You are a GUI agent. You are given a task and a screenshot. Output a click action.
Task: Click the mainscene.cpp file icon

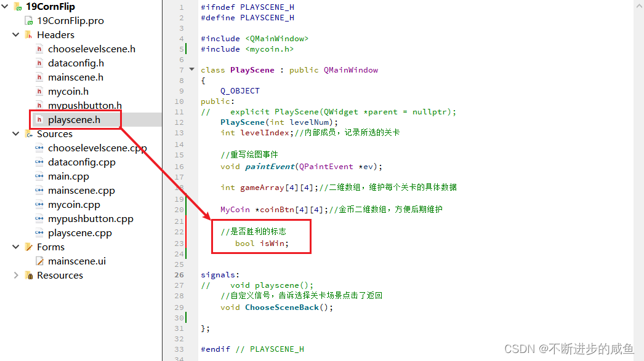39,191
